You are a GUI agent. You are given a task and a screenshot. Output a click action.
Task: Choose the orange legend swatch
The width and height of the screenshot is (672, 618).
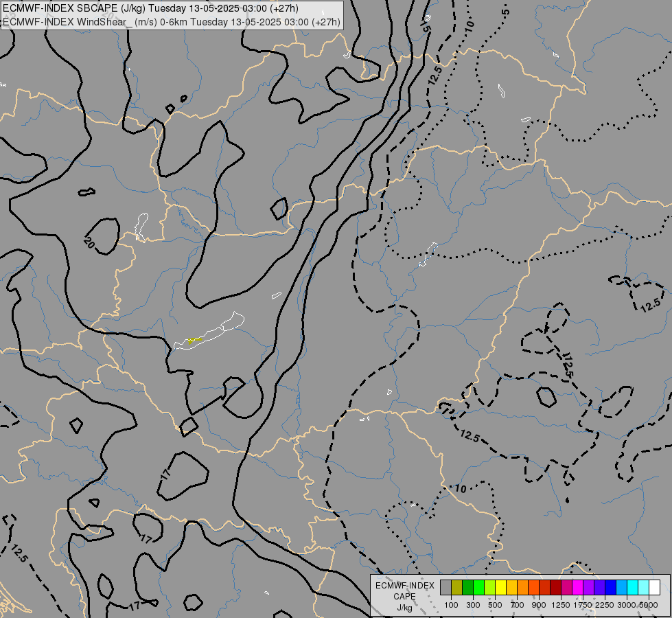(x=523, y=587)
